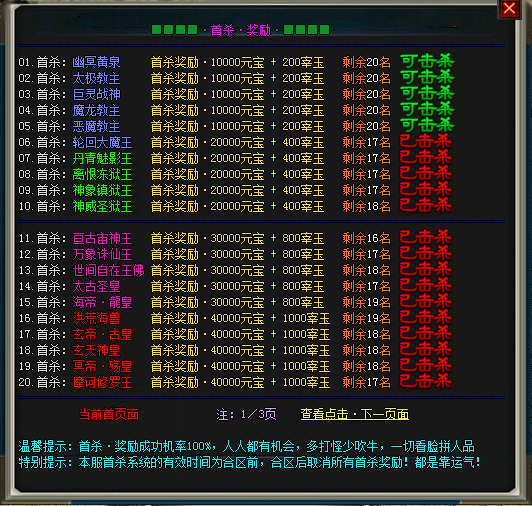Click the 首杀·奖励 title heading
The image size is (532, 506).
pyautogui.click(x=241, y=30)
